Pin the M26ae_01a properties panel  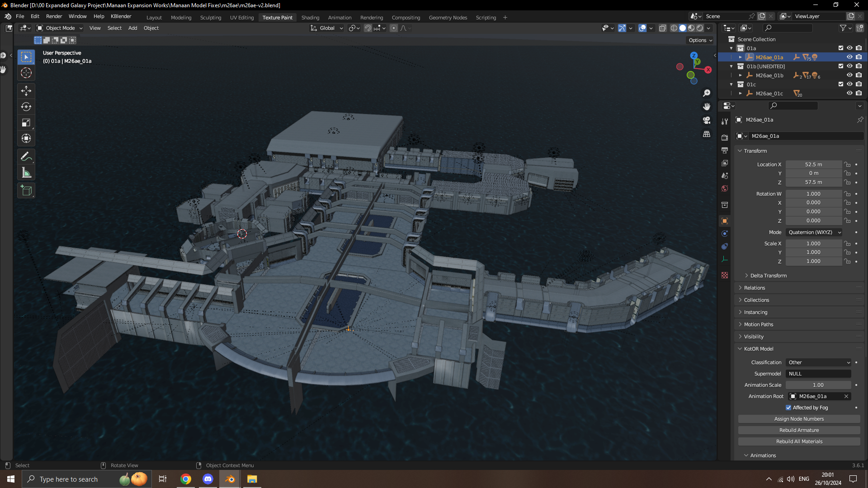coord(860,120)
